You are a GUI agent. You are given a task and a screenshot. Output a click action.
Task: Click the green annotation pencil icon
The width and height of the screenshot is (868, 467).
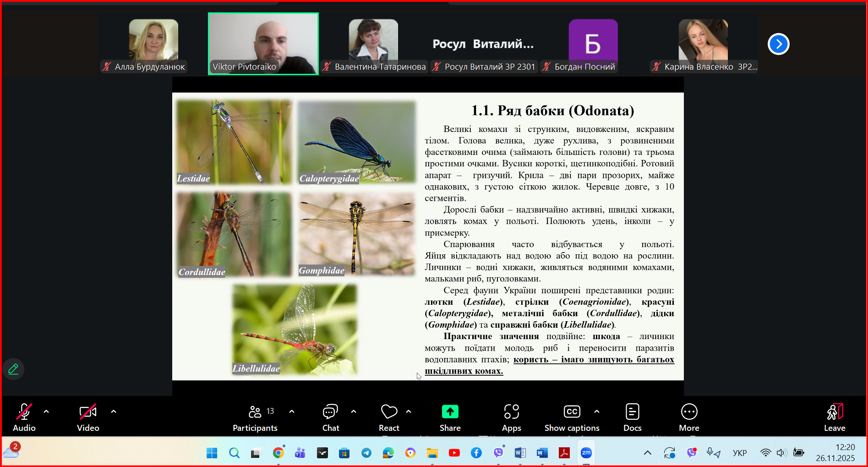13,369
